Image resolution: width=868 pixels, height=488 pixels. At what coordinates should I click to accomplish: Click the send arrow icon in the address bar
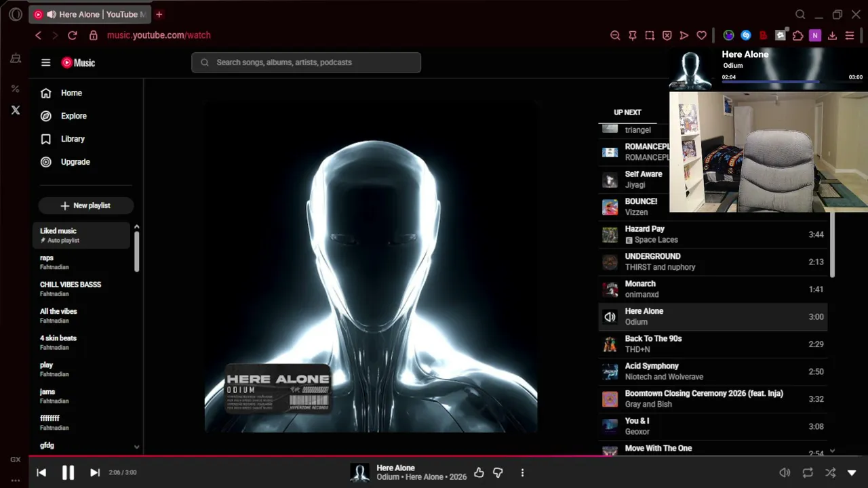[684, 35]
